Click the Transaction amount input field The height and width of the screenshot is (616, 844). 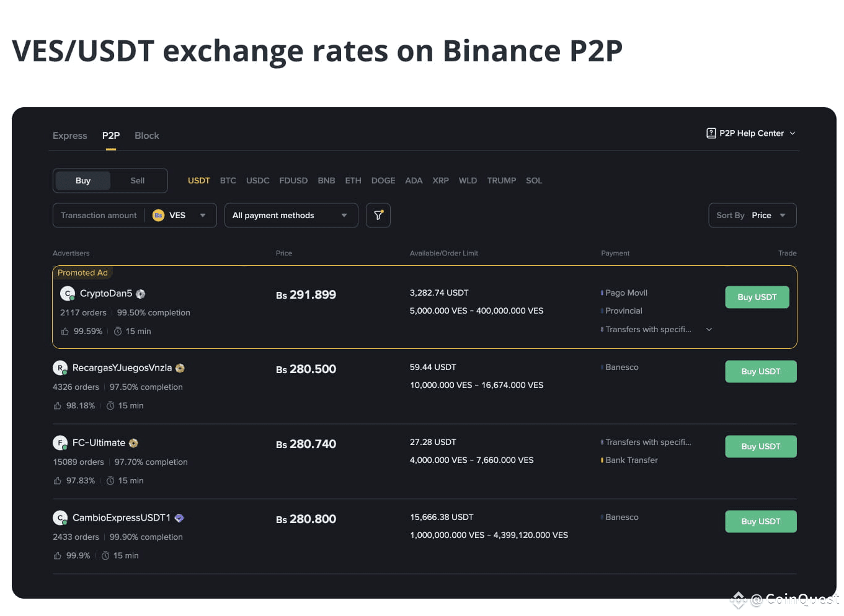pyautogui.click(x=99, y=216)
